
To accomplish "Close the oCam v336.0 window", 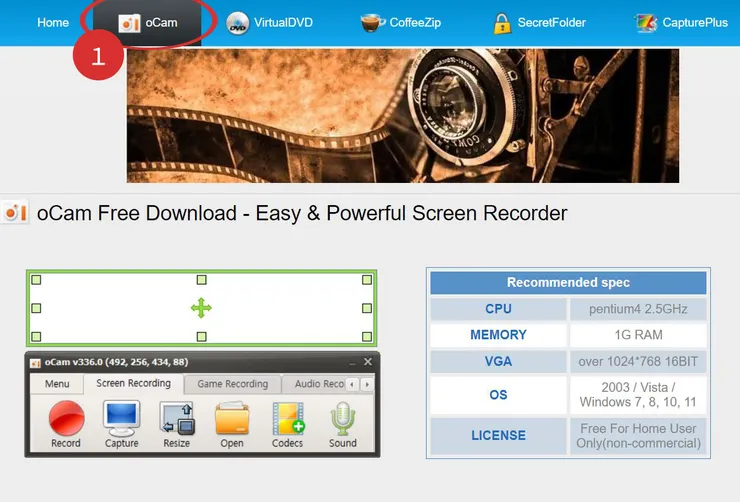I will tap(368, 362).
